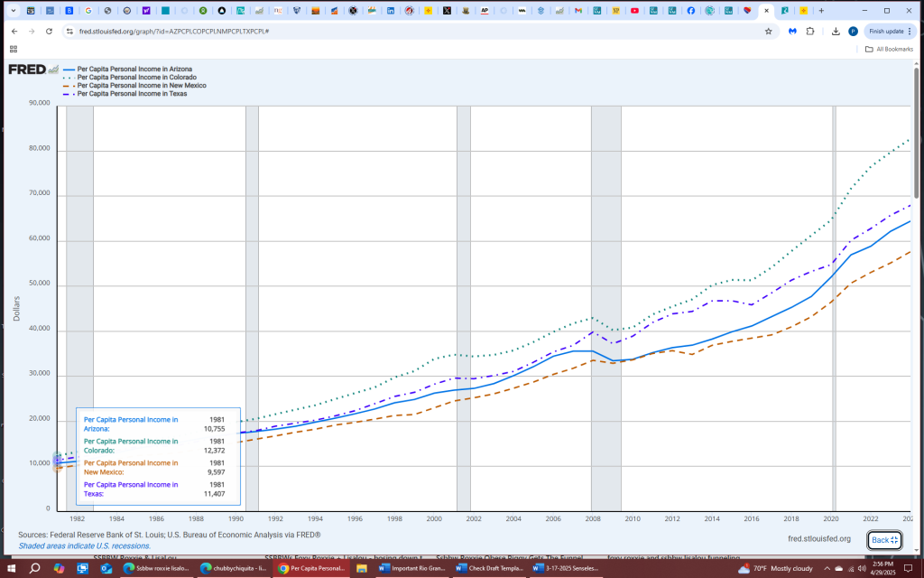Viewport: 924px width, 578px height.
Task: Toggle New Mexico income series in legend
Action: point(141,85)
